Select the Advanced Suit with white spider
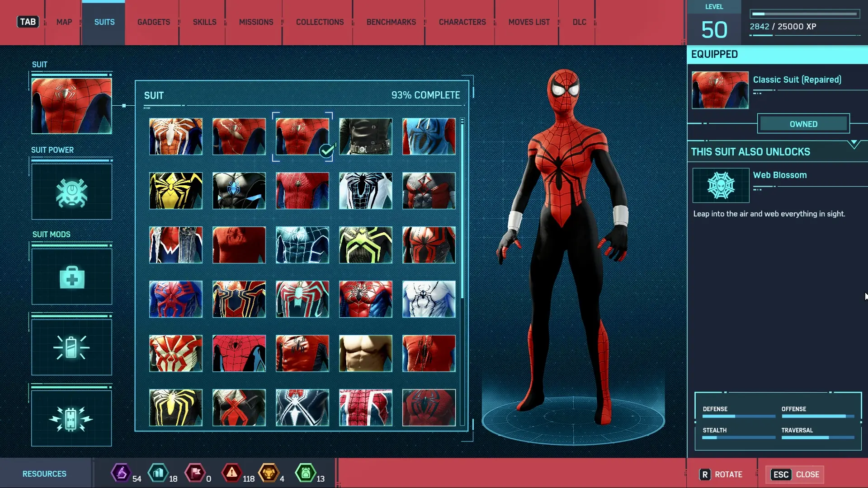The width and height of the screenshot is (868, 488). [x=176, y=136]
